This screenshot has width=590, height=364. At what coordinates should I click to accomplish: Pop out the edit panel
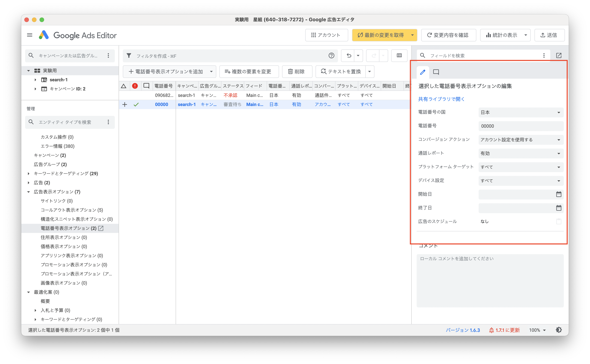coord(559,56)
